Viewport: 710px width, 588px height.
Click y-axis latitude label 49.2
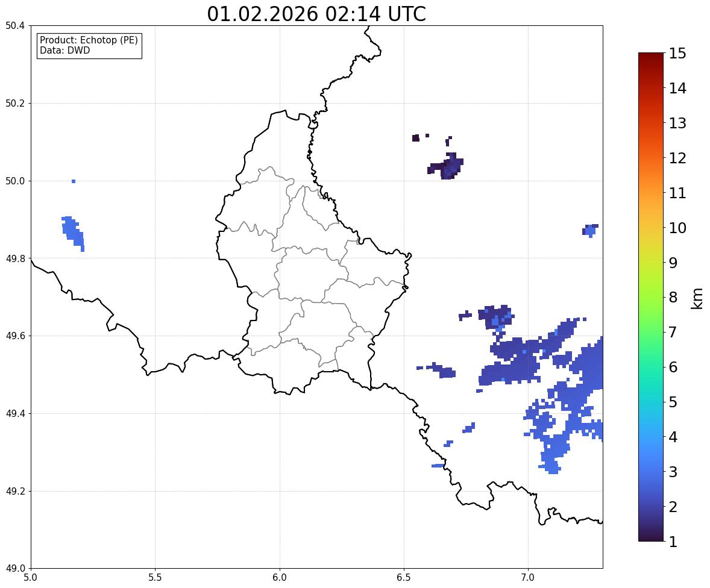[15, 491]
